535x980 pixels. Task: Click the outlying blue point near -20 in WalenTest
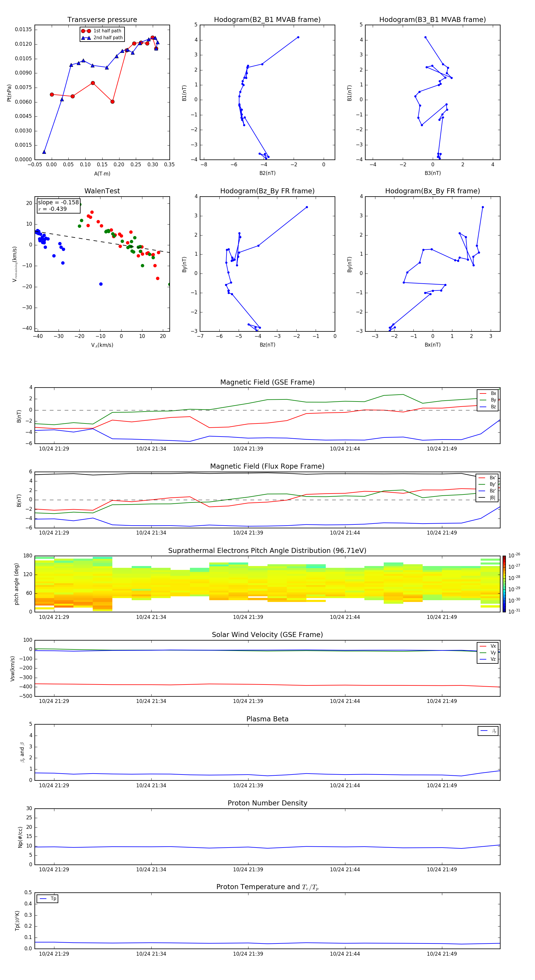tap(101, 284)
